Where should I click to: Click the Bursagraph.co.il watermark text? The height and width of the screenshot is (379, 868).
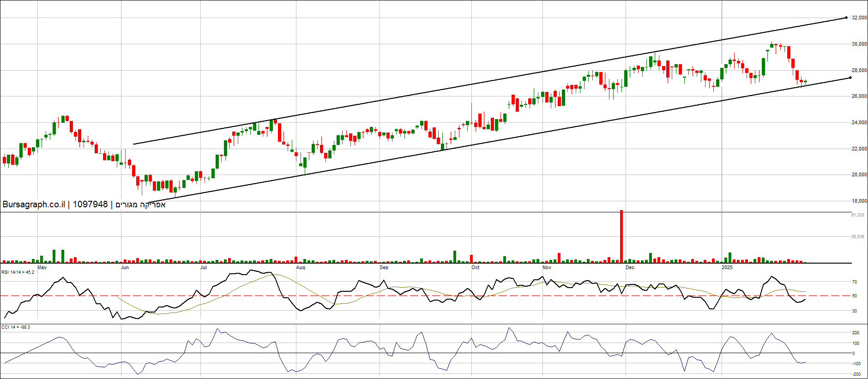pos(34,205)
